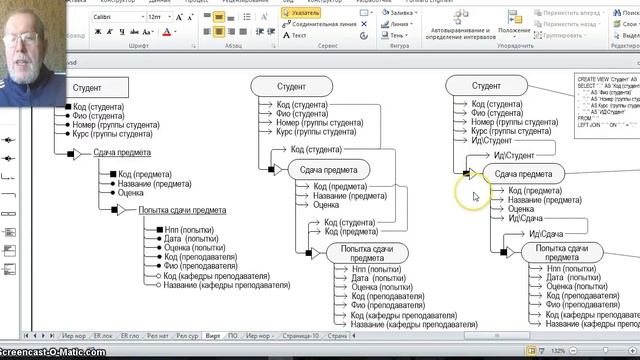Apply strikethrough formatting
The width and height of the screenshot is (640, 360).
134,32
